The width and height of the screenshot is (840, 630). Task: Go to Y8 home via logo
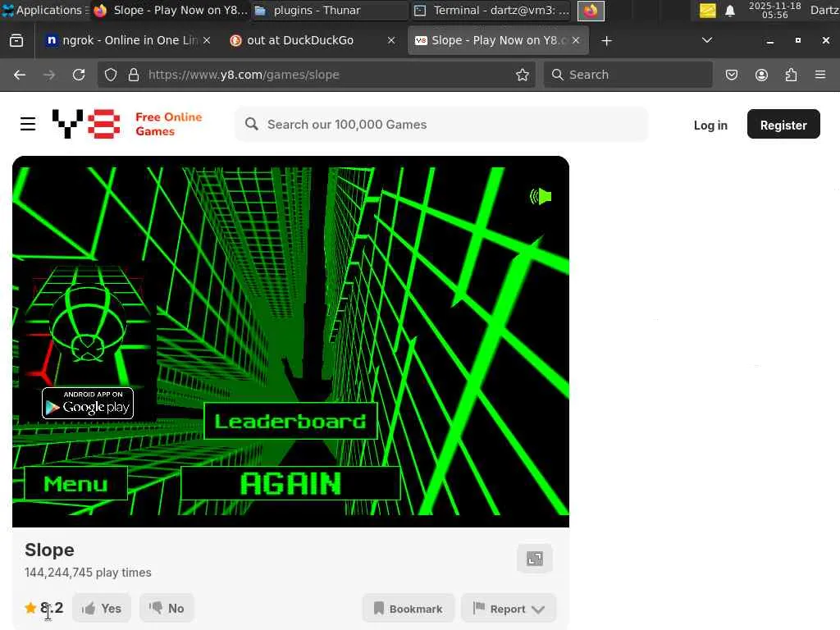86,124
